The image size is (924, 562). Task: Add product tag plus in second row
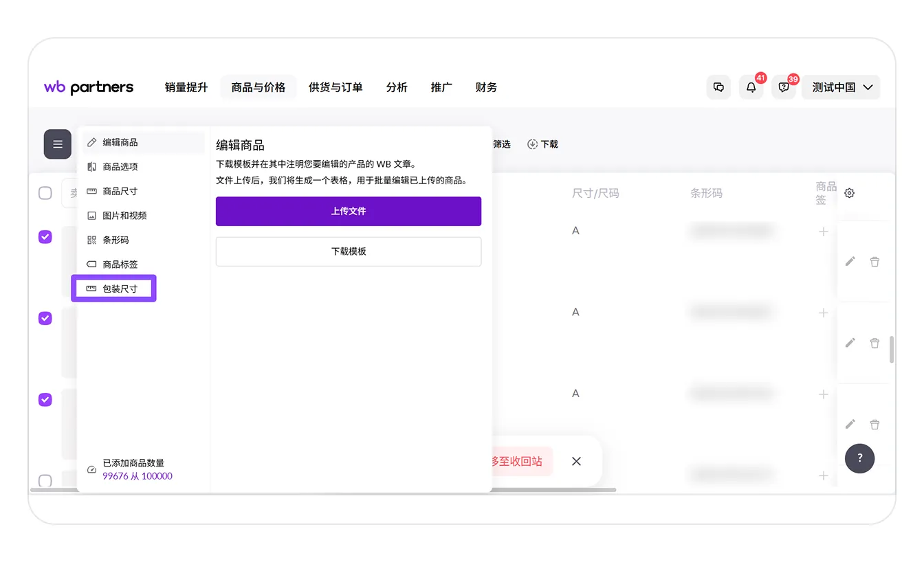click(x=823, y=313)
